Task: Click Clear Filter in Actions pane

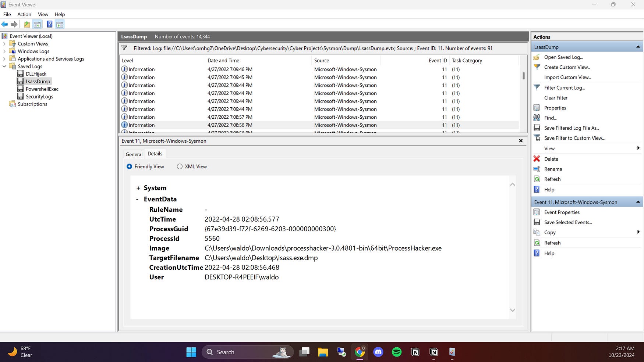Action: click(556, 98)
